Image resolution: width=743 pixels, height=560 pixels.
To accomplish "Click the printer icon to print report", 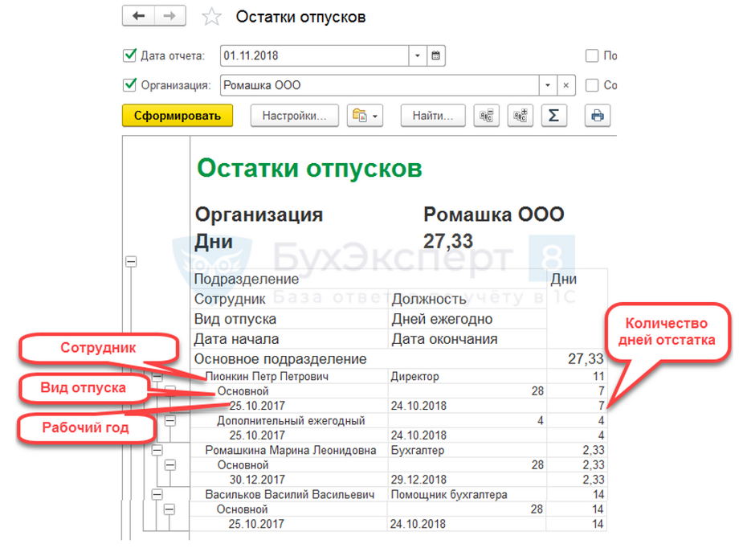I will (x=597, y=116).
